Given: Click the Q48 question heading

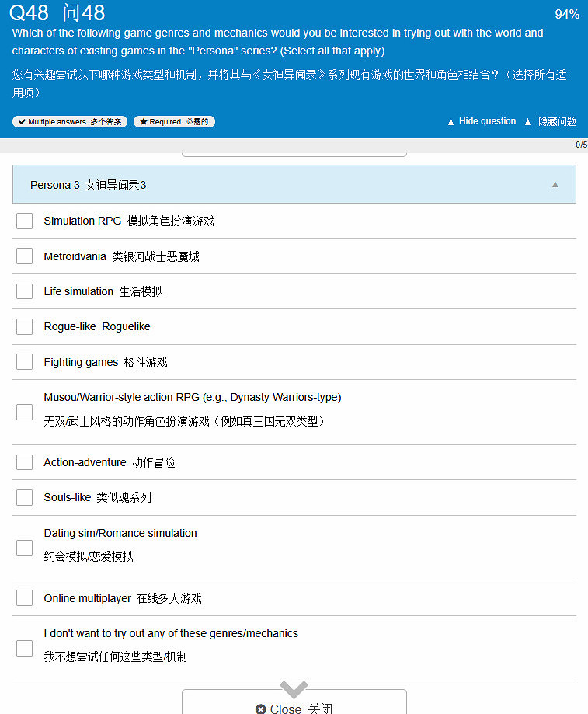Looking at the screenshot, I should point(57,12).
